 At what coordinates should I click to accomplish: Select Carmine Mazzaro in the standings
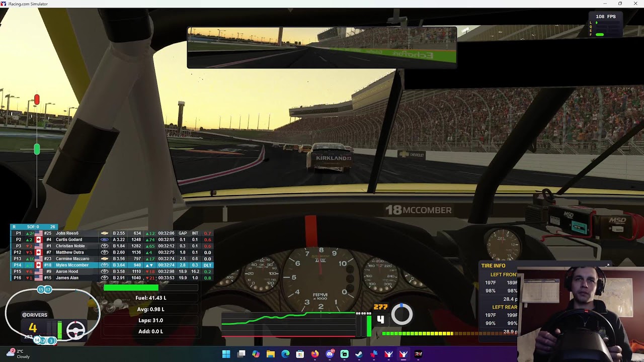tap(112, 259)
